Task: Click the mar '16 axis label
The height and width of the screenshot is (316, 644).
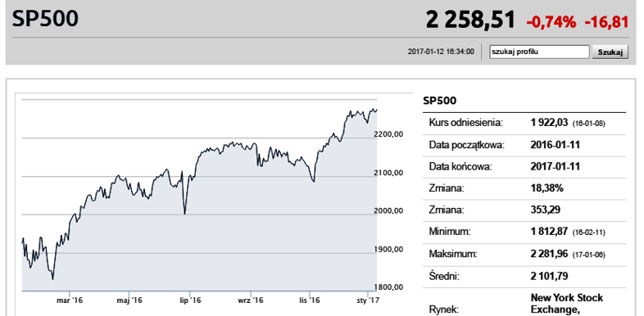Action: 70,300
